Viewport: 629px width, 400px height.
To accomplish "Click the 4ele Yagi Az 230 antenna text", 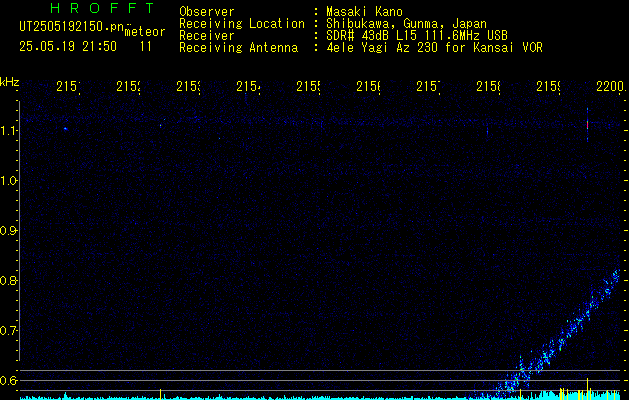I will [434, 48].
